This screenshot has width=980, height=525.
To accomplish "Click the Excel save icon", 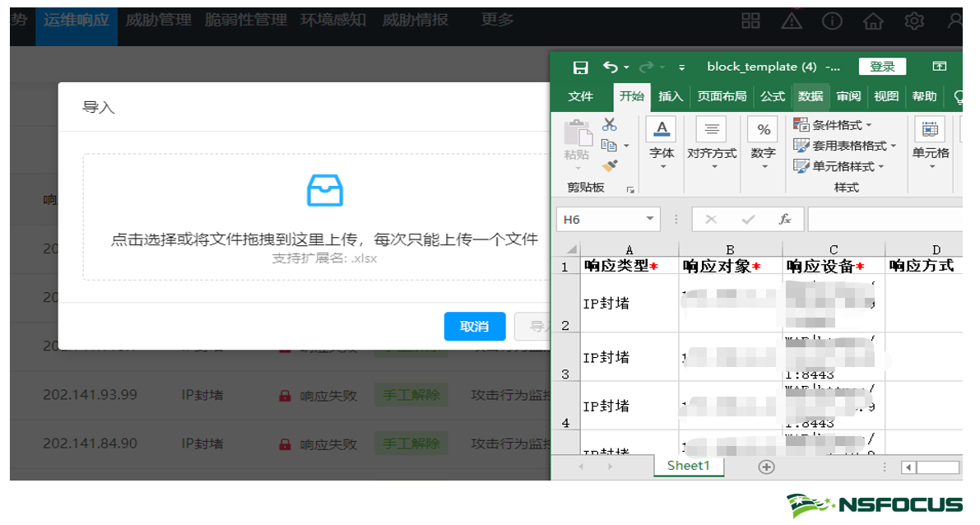I will (580, 67).
